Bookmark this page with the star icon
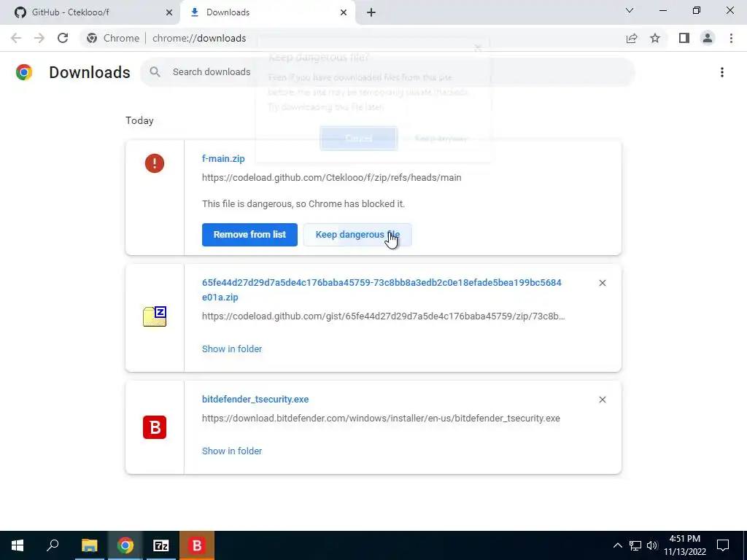Viewport: 747px width, 560px height. coord(655,38)
